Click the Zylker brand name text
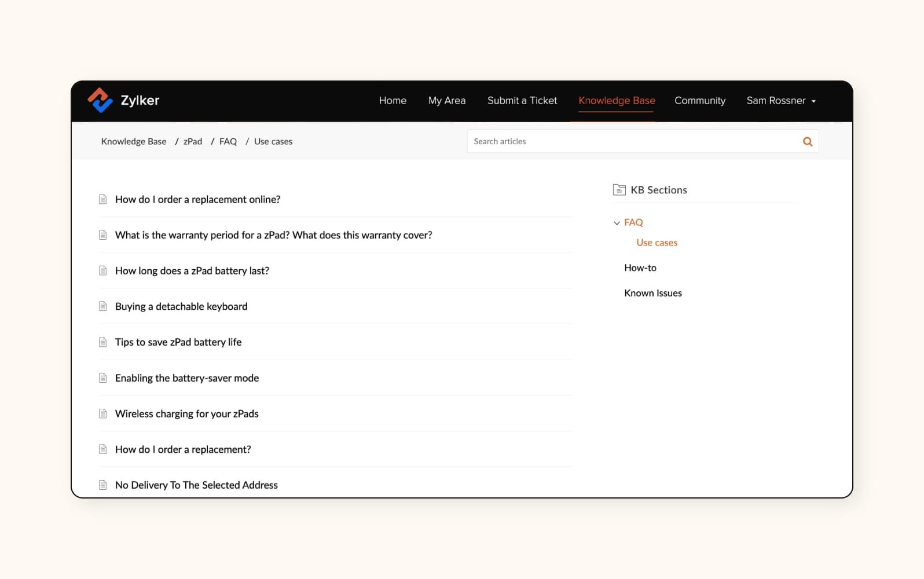This screenshot has width=924, height=579. pyautogui.click(x=140, y=100)
